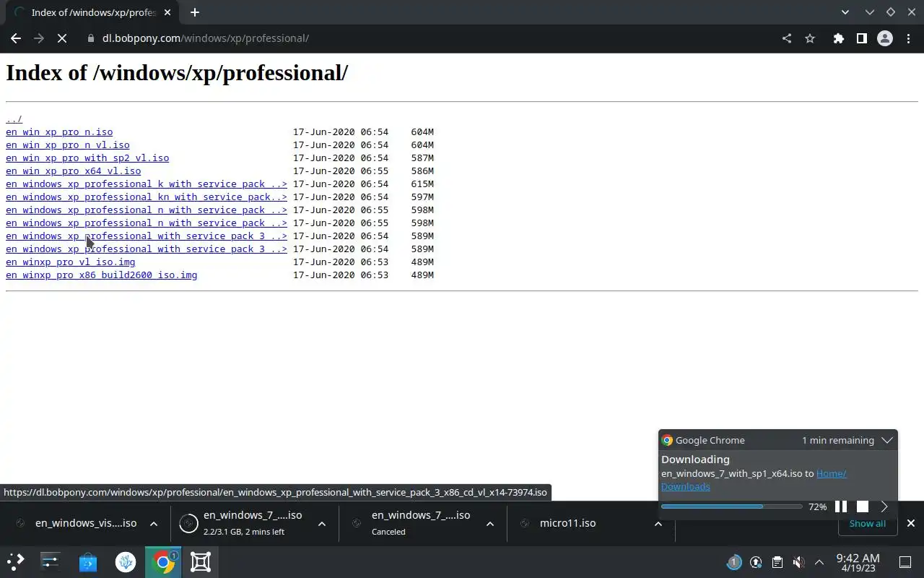Launch Discover shopping bag from the taskbar
Viewport: 924px width, 578px height.
88,562
